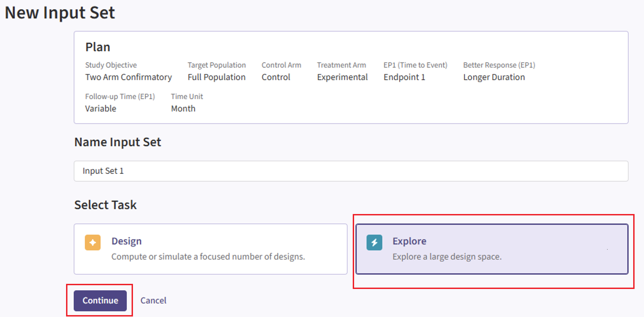Select the Design task card title

[x=126, y=241]
